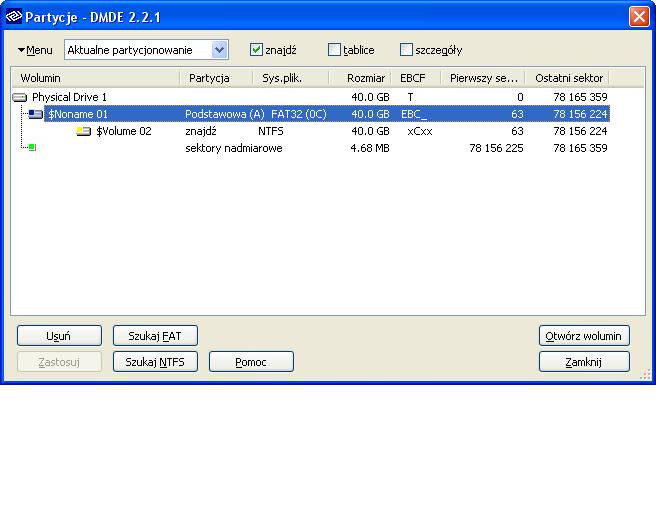The image size is (656, 512).
Task: Click the Sys.plik. column header
Action: coord(291,78)
